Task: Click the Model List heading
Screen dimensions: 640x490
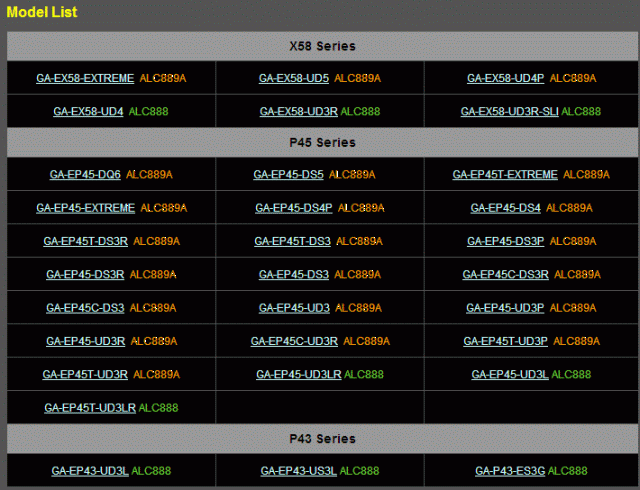Action: (x=42, y=12)
